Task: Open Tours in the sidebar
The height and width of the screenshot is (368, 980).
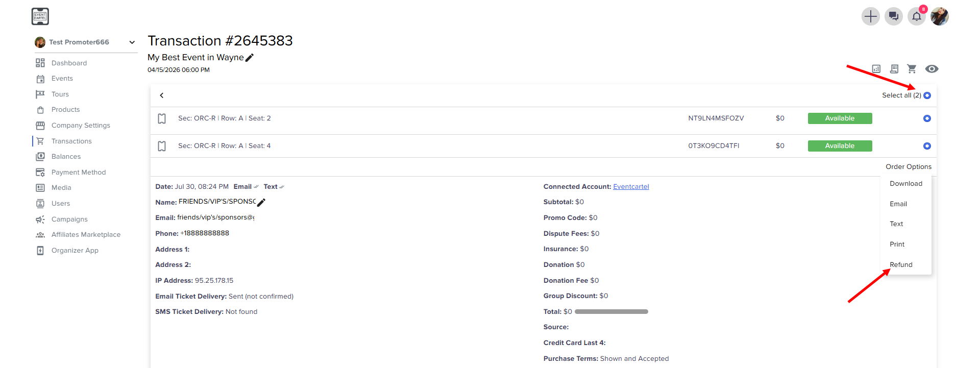Action: click(60, 94)
